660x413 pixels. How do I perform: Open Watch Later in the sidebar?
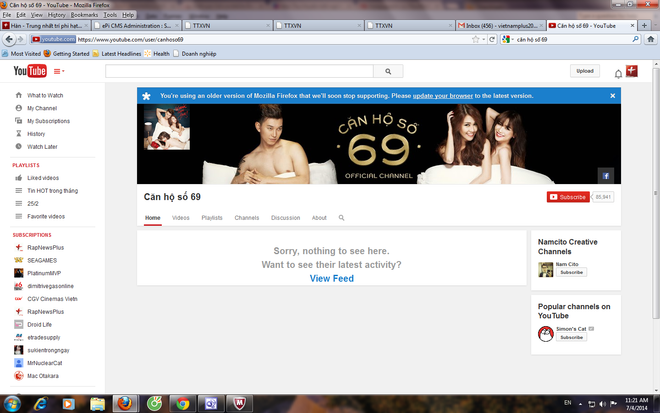coord(42,146)
